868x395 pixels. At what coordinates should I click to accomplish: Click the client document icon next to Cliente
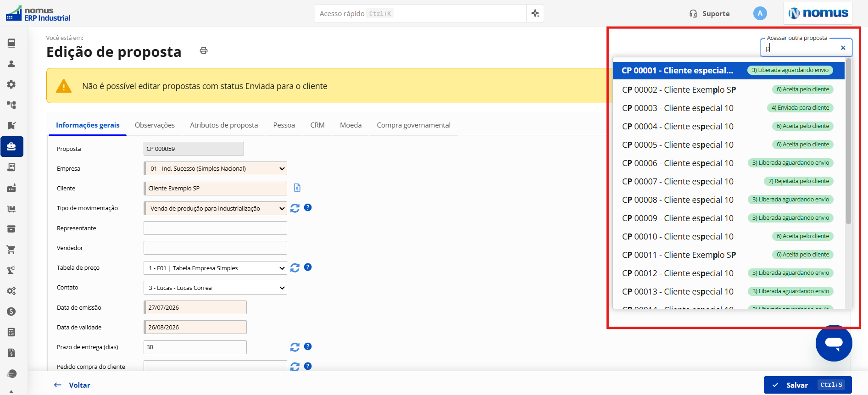pos(297,188)
